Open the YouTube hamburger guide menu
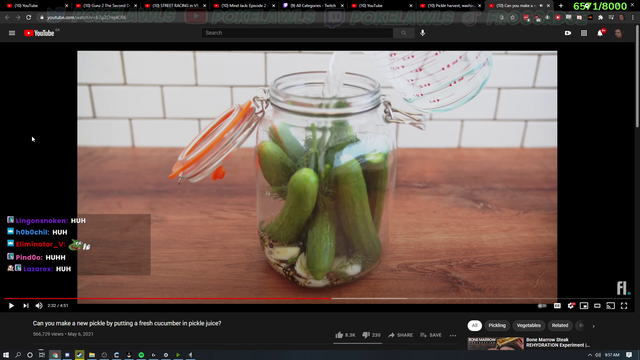The width and height of the screenshot is (640, 360). (12, 33)
